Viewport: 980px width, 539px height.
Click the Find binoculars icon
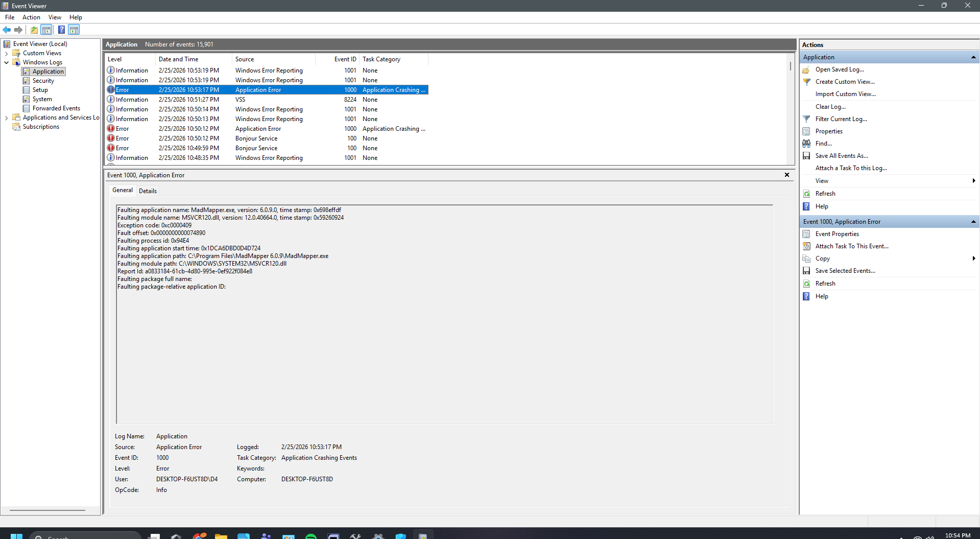pos(807,143)
